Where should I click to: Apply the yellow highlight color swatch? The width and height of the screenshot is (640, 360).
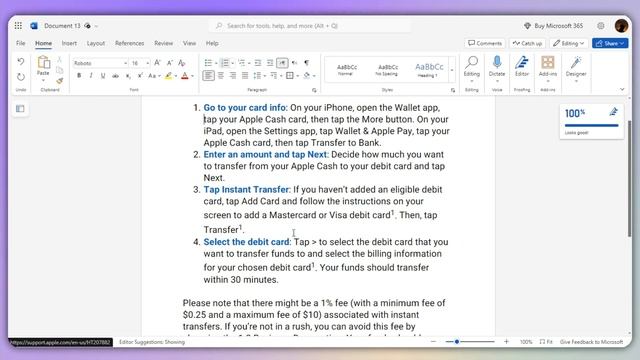(x=169, y=76)
